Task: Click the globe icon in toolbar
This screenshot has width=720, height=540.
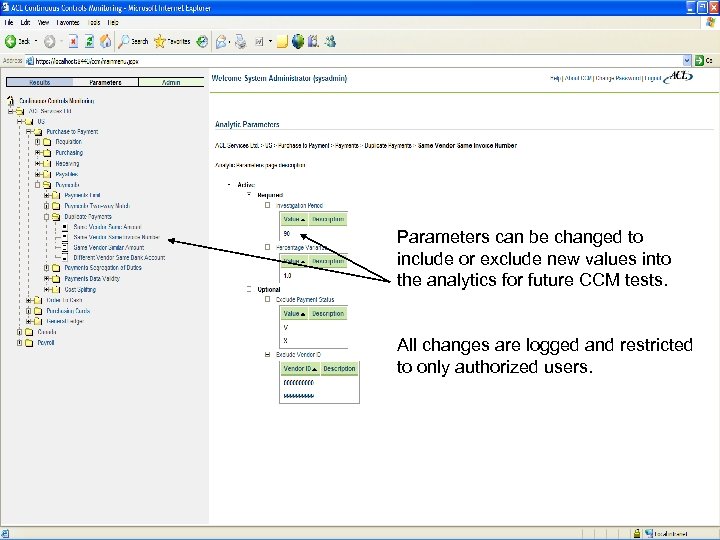Action: [298, 42]
